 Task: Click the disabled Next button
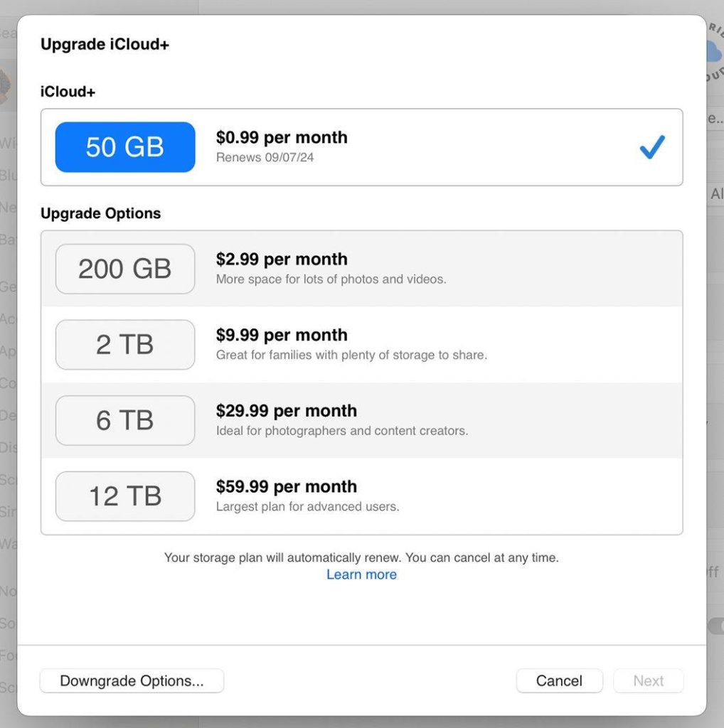[x=648, y=680]
